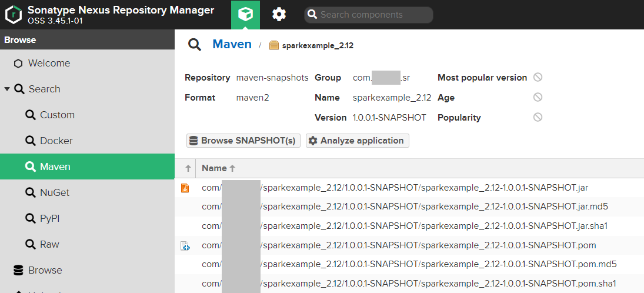644x293 pixels.
Task: Collapse the Search tree node
Action: click(7, 89)
